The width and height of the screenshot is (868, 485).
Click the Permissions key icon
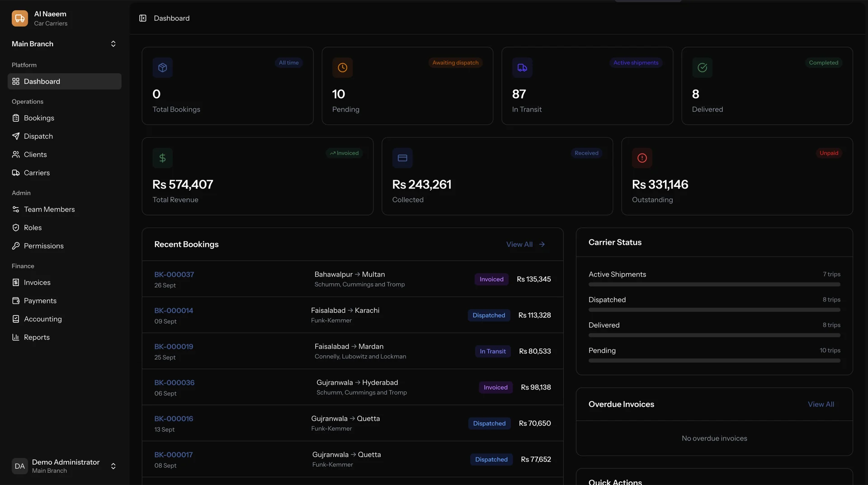pyautogui.click(x=16, y=246)
